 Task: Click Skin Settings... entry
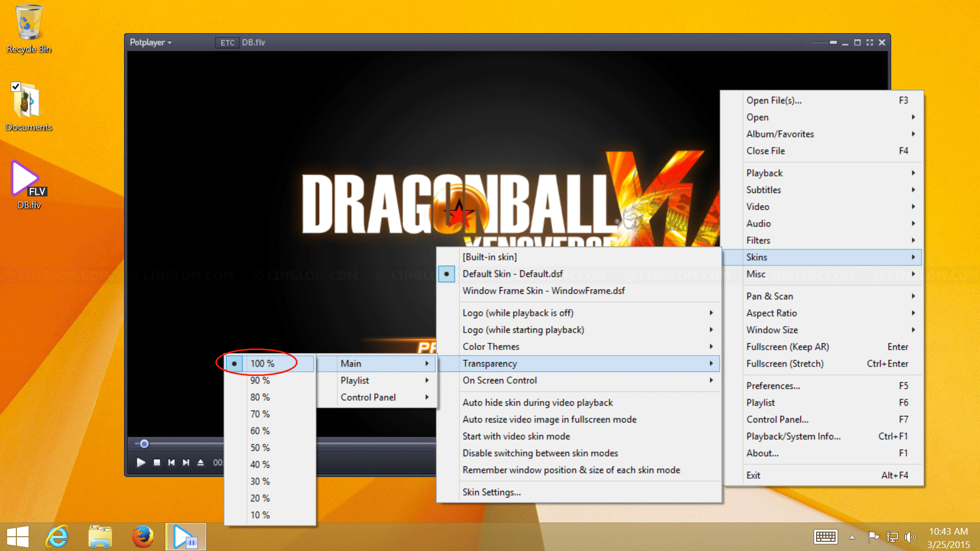click(579, 492)
